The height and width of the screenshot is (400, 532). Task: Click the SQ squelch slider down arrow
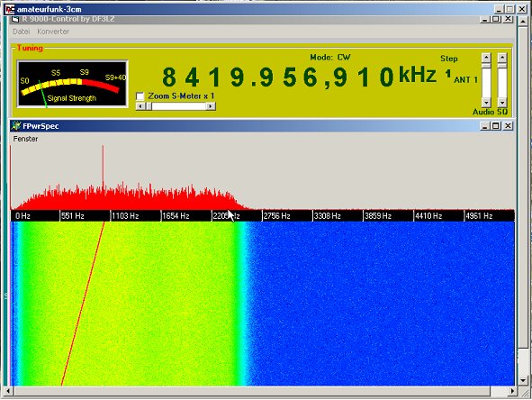502,102
